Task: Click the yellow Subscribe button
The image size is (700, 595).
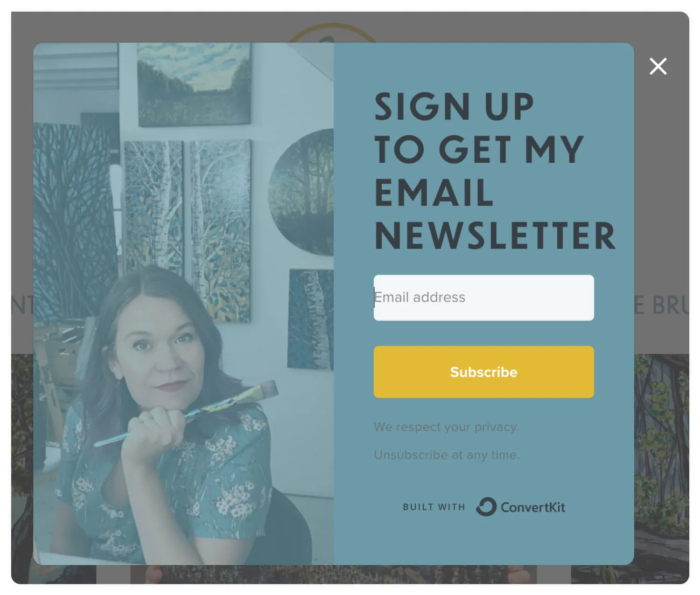Action: tap(483, 372)
